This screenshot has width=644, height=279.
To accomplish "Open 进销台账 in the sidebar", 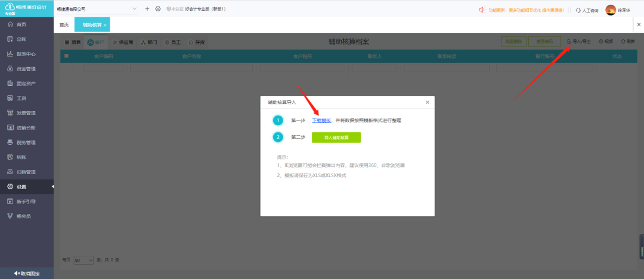I will coord(27,128).
